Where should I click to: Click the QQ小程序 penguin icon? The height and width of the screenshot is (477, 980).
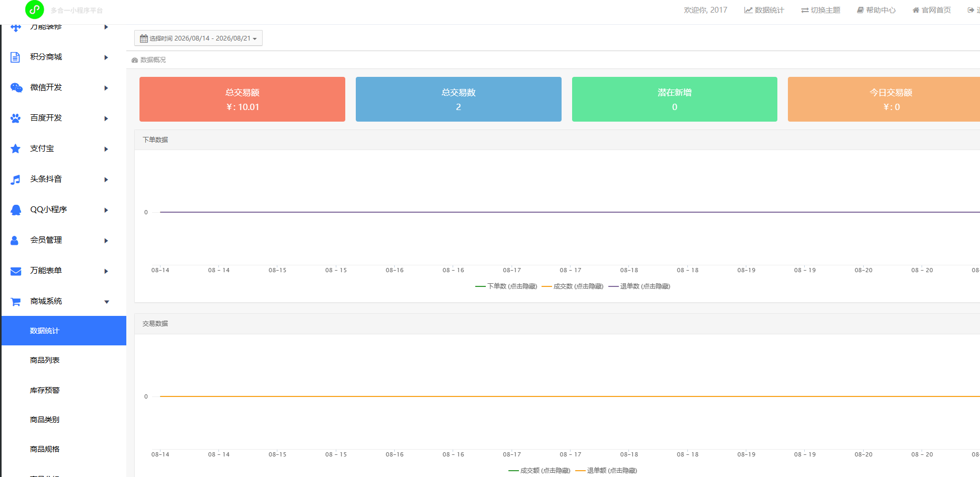(16, 210)
